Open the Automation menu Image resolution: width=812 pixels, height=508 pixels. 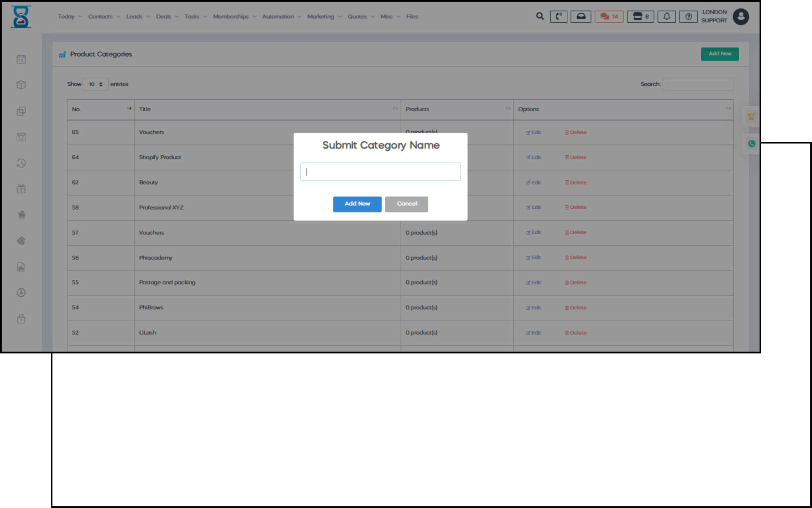(281, 17)
